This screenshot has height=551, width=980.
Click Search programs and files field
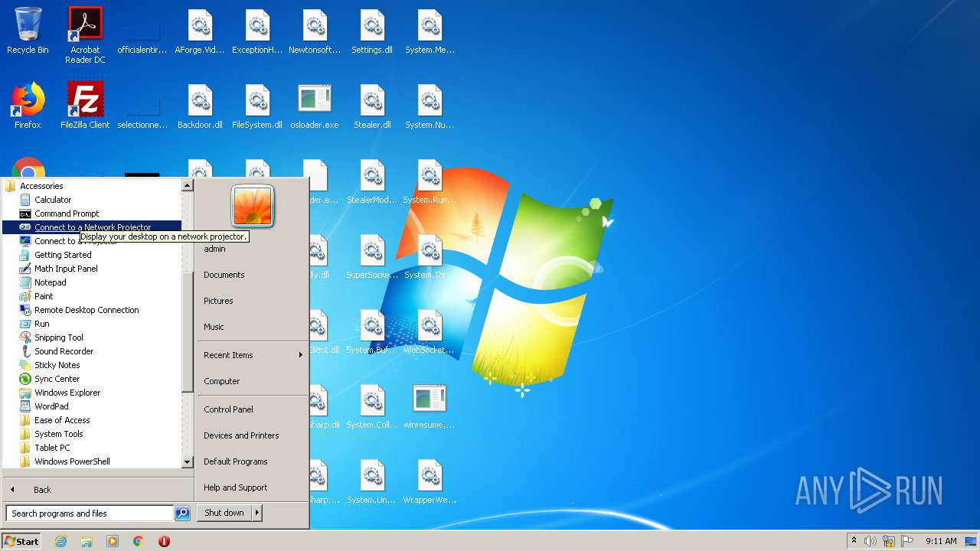coord(90,514)
